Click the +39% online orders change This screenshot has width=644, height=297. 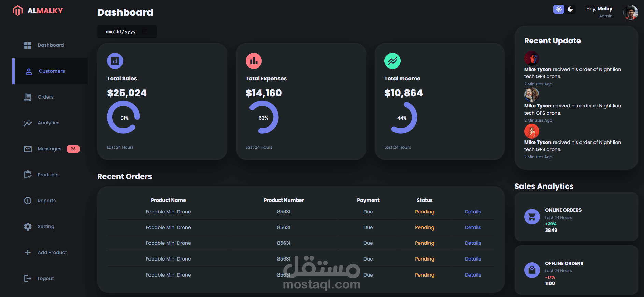(550, 224)
